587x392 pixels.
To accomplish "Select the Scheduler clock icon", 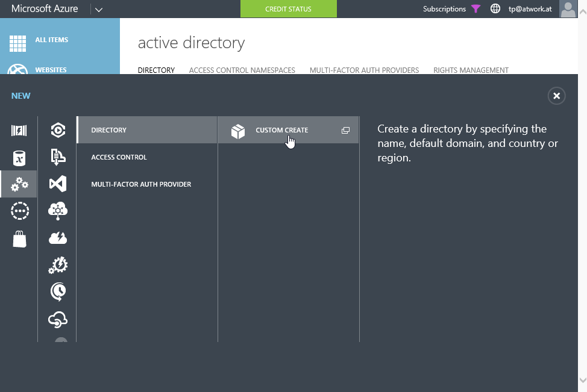I will (x=58, y=292).
